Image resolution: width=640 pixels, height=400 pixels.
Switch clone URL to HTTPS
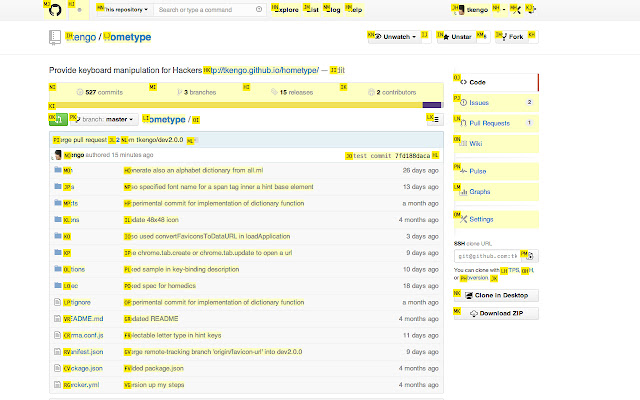(x=510, y=270)
